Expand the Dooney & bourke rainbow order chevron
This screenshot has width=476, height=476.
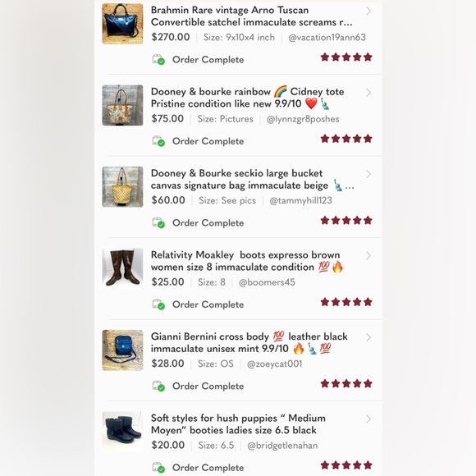point(368,92)
